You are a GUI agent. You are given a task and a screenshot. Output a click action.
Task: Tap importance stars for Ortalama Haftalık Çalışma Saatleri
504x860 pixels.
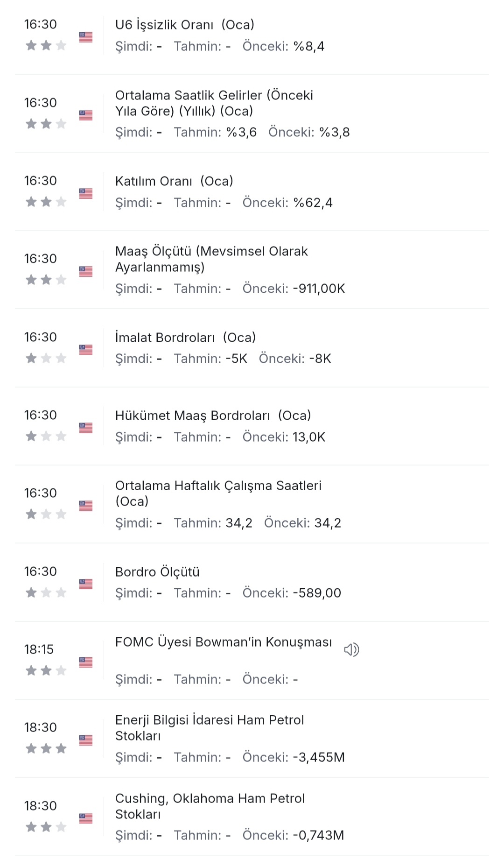pos(46,514)
